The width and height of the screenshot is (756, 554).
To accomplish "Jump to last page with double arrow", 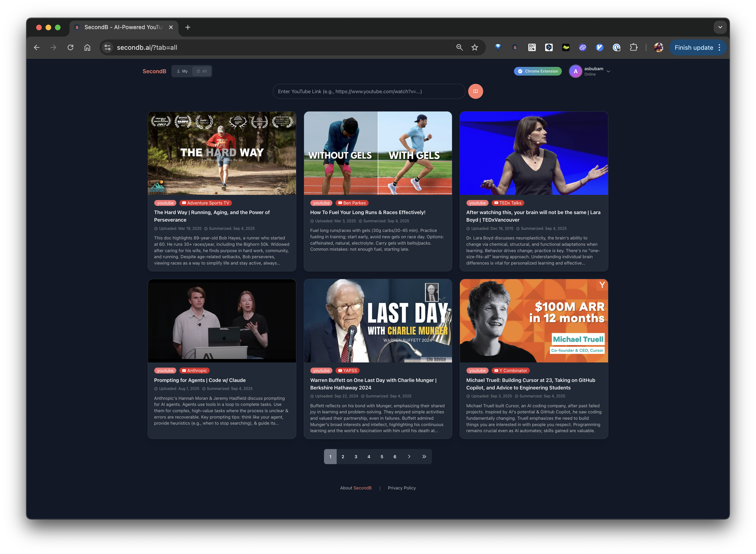I will click(x=424, y=456).
